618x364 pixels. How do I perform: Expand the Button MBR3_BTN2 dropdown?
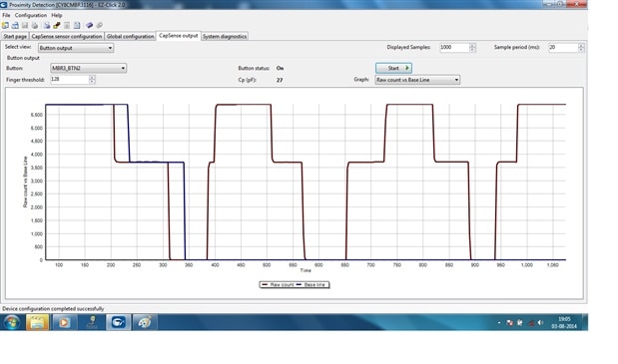tap(88, 68)
